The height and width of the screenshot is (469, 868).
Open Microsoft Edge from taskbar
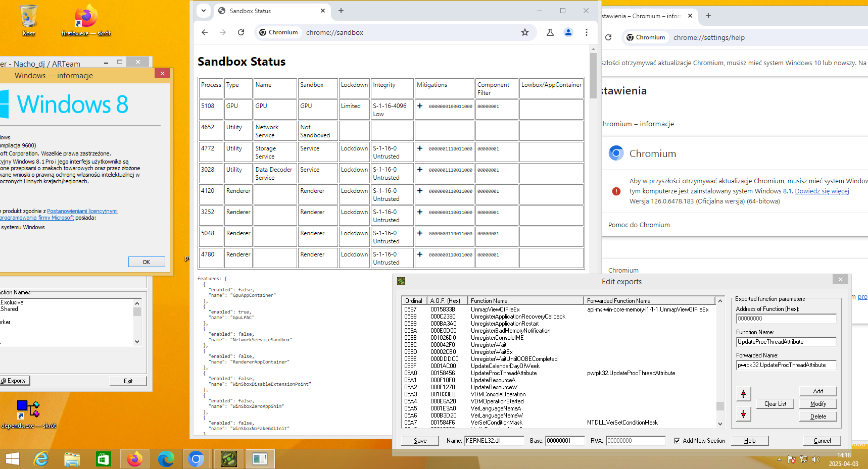pyautogui.click(x=166, y=459)
